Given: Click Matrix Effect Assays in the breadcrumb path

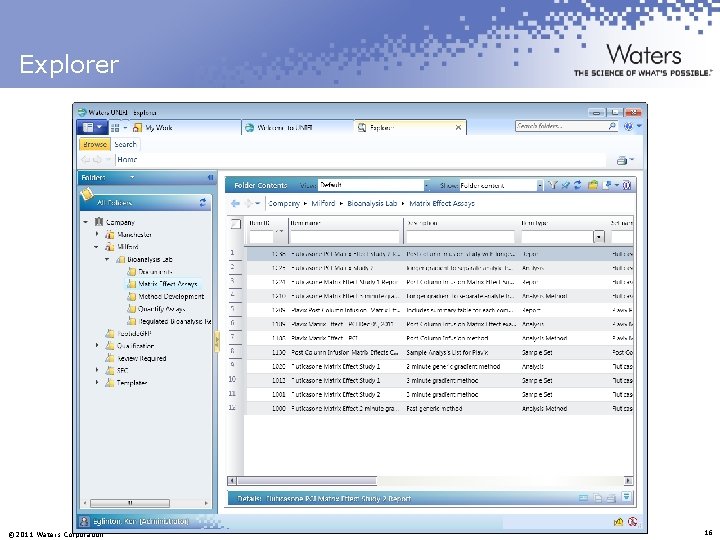Looking at the screenshot, I should (x=442, y=203).
